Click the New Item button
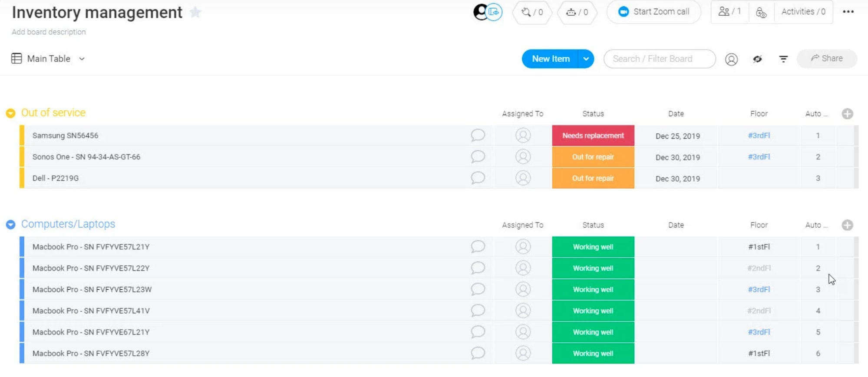This screenshot has width=868, height=377. (551, 59)
